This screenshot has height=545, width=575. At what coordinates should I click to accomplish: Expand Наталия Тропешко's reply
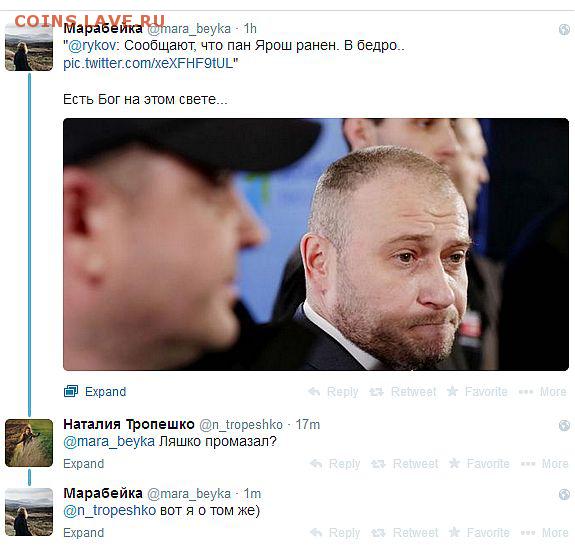(x=84, y=464)
